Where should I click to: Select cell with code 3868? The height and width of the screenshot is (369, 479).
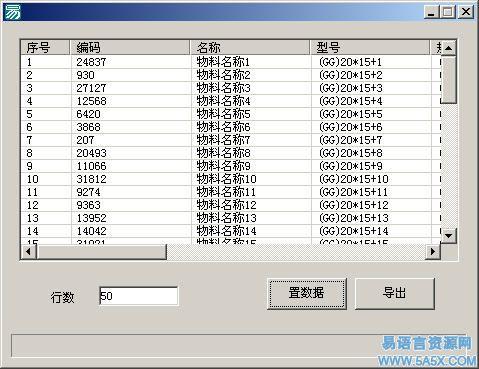pos(131,127)
